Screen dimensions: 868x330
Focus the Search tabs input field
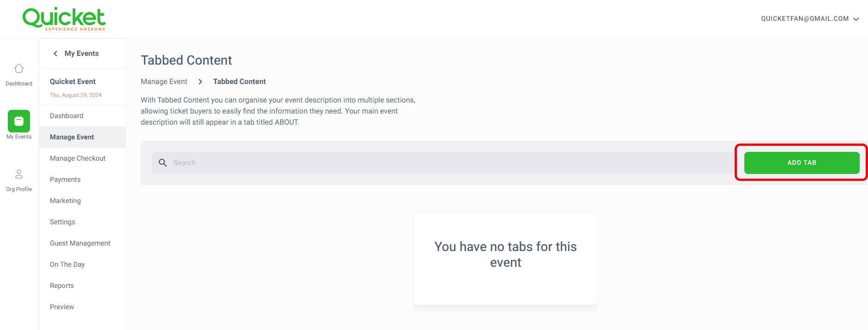443,163
